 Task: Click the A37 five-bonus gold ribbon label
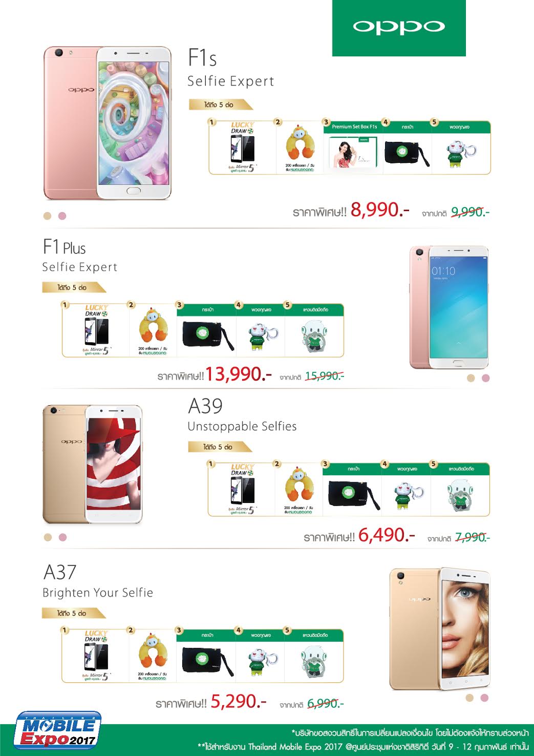[74, 613]
